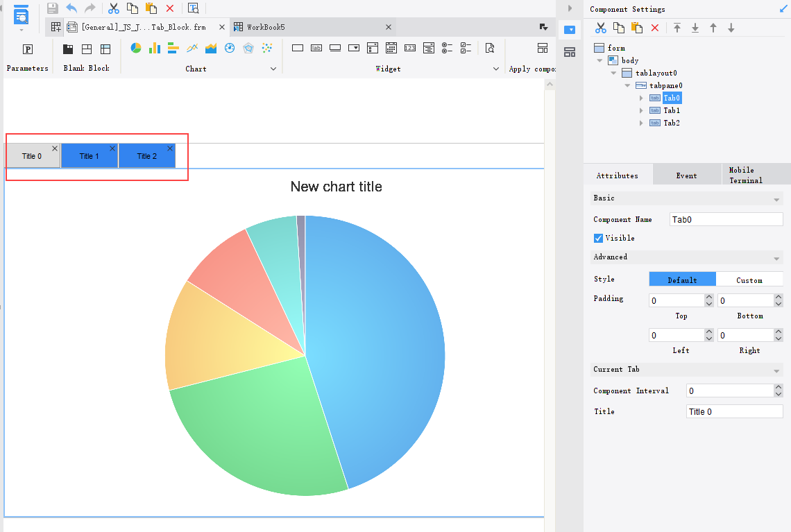Collapse the Basic section

pos(776,200)
